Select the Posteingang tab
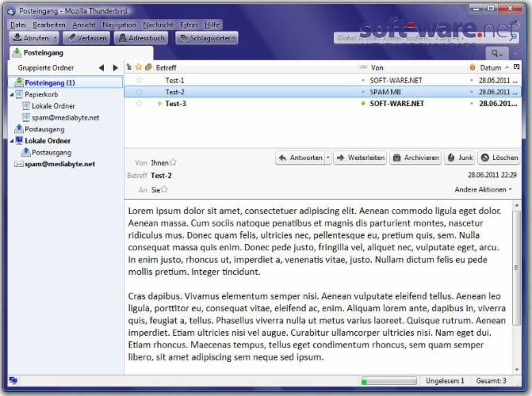Viewport: 532px width, 396px height. pos(81,53)
